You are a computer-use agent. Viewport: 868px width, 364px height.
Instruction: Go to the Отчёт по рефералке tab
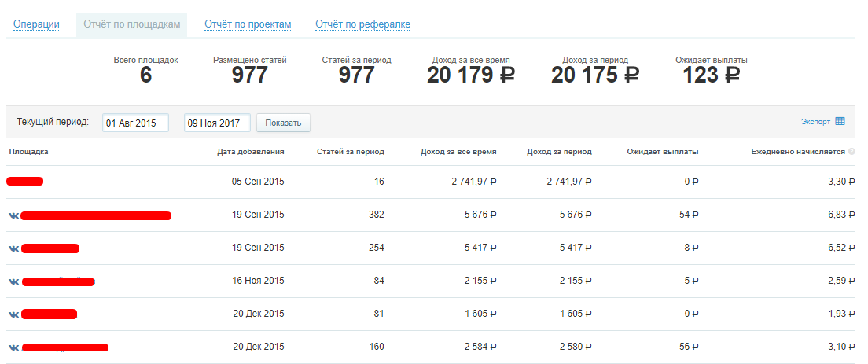pos(362,24)
